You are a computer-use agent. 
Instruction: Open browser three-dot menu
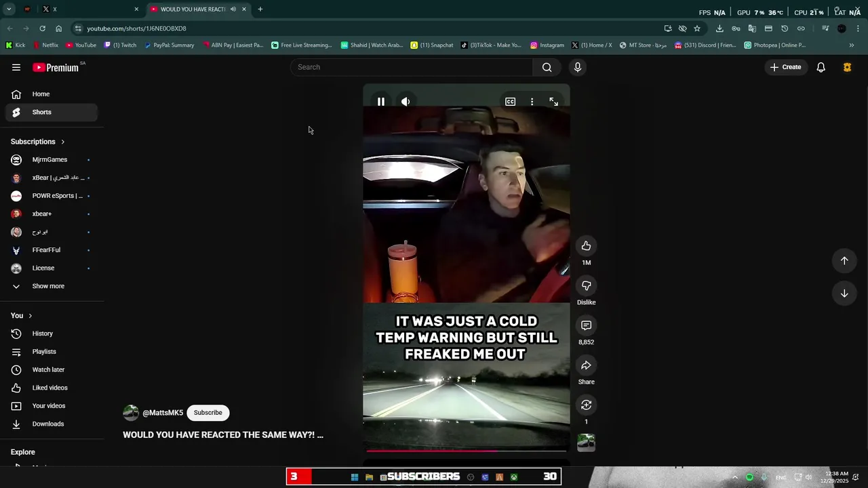858,28
